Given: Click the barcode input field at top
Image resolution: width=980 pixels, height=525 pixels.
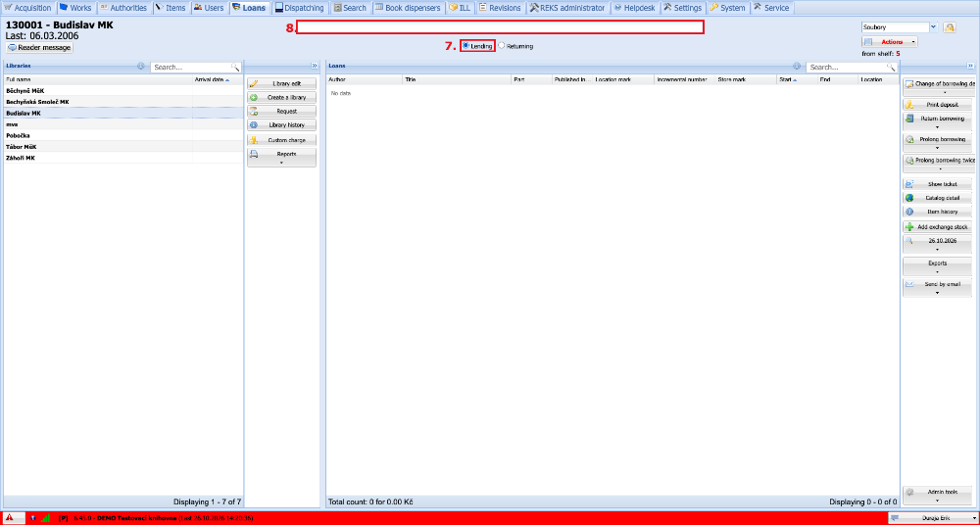Looking at the screenshot, I should 500,26.
